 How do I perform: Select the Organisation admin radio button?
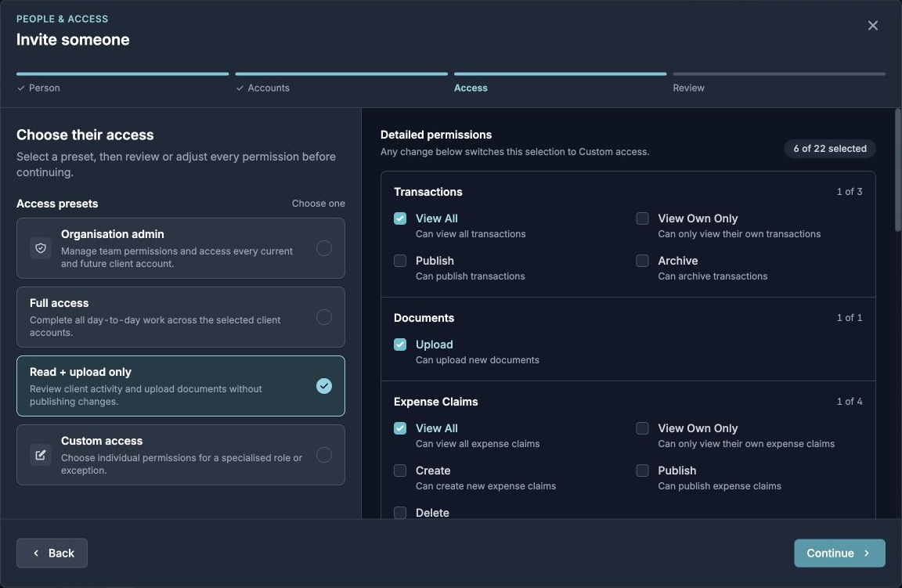324,248
